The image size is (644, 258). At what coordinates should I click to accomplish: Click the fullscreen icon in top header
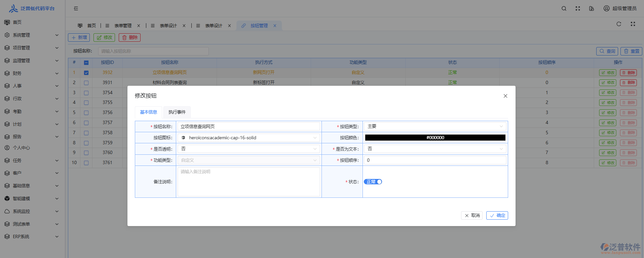(x=578, y=8)
